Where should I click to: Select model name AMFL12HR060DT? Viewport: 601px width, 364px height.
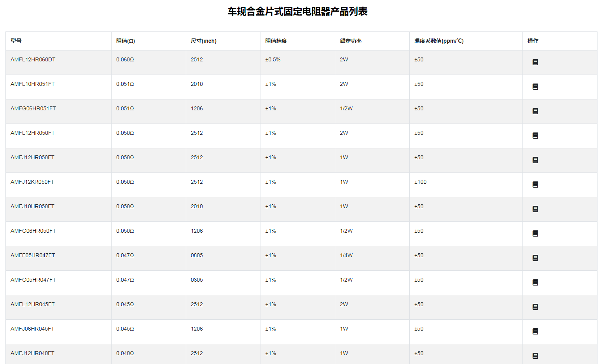[x=33, y=59]
